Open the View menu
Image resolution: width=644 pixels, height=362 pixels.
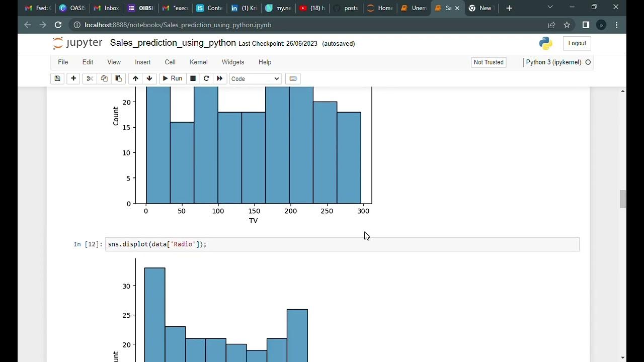coord(114,62)
